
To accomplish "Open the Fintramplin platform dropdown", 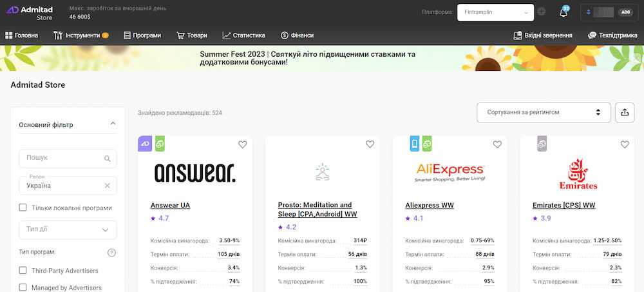I will pos(495,12).
